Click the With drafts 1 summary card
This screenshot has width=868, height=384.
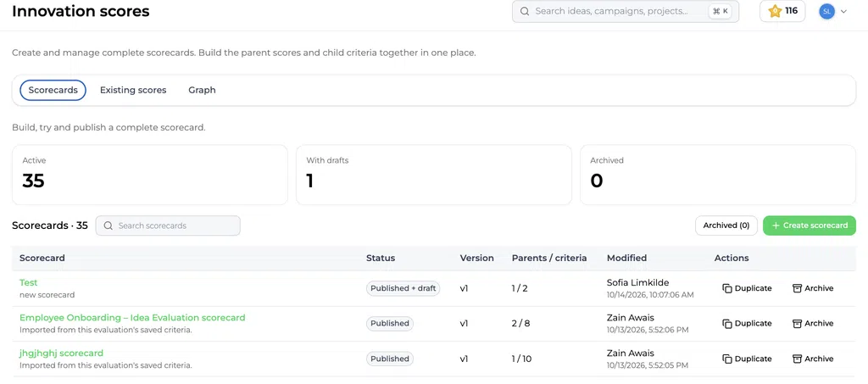434,175
